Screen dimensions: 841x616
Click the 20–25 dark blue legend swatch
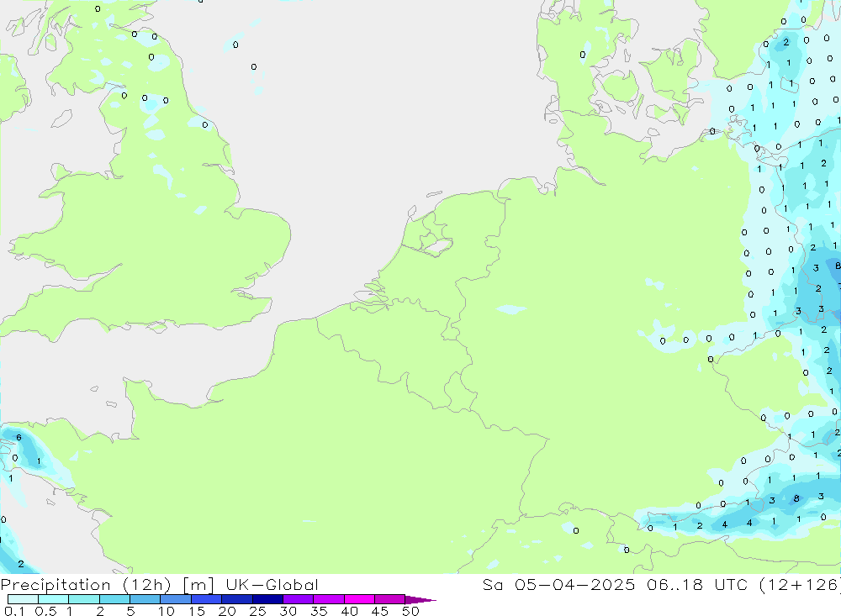[x=236, y=599]
